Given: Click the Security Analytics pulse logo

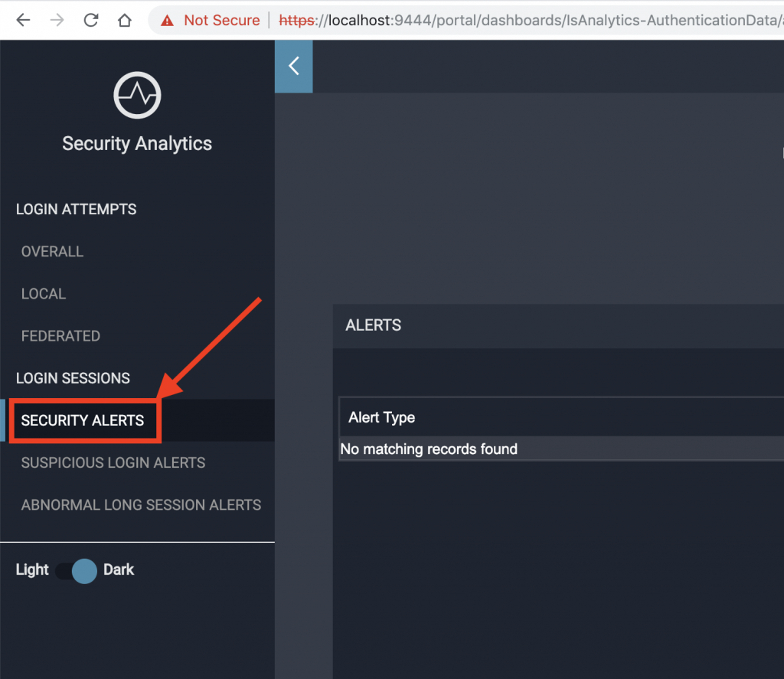Looking at the screenshot, I should (x=137, y=95).
